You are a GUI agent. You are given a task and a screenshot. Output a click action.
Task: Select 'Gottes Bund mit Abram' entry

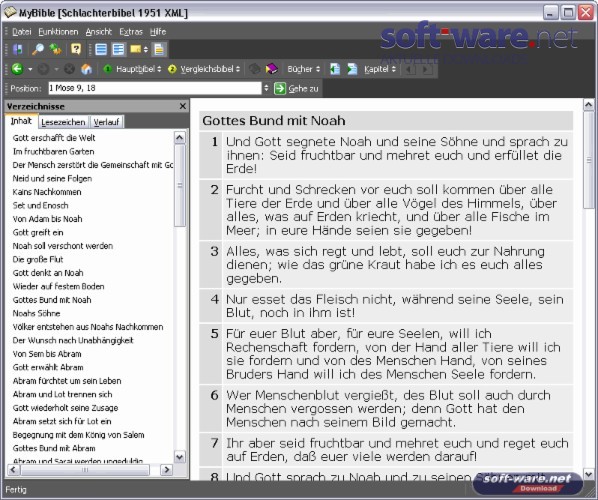(54, 449)
